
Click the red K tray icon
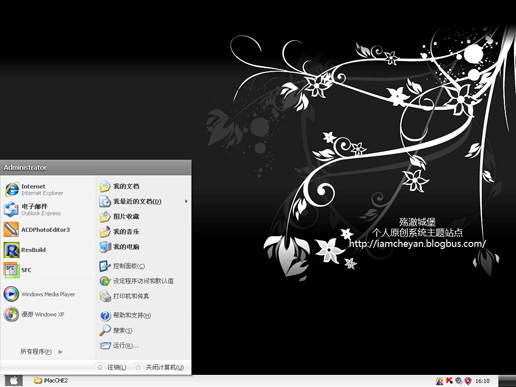click(x=449, y=380)
